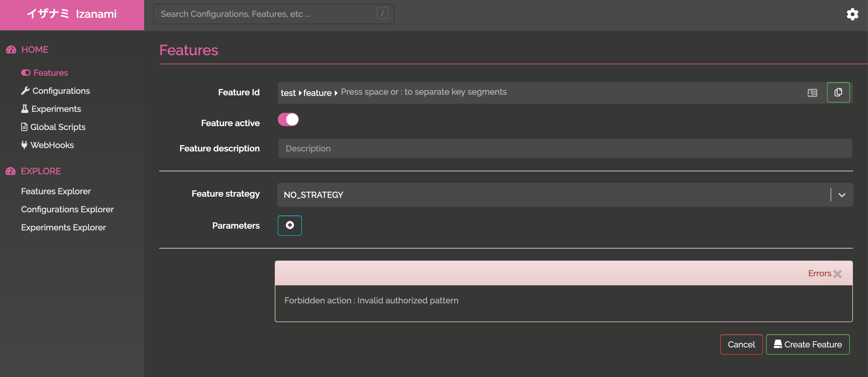Click the EXPLORE dashboard icon
Screen dimensions: 868x377
[x=11, y=171]
